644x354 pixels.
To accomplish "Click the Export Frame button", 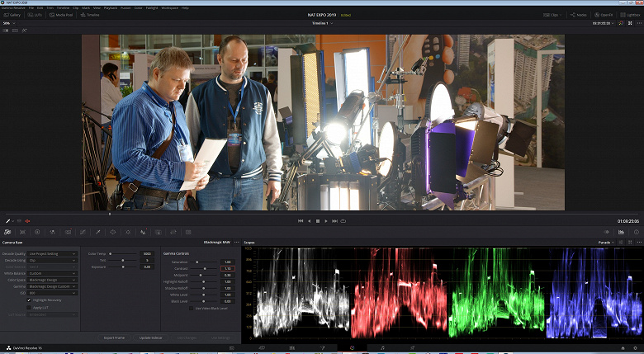I will click(114, 337).
